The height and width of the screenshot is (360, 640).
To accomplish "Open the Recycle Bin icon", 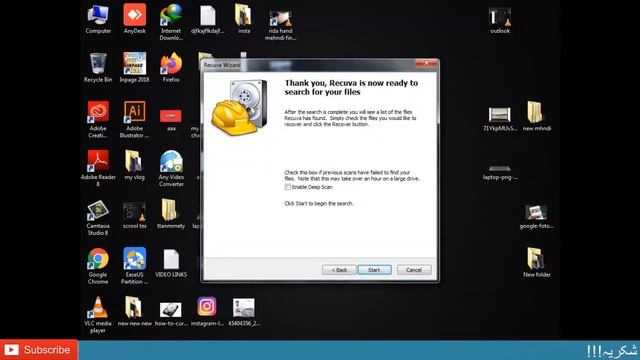I will (98, 68).
